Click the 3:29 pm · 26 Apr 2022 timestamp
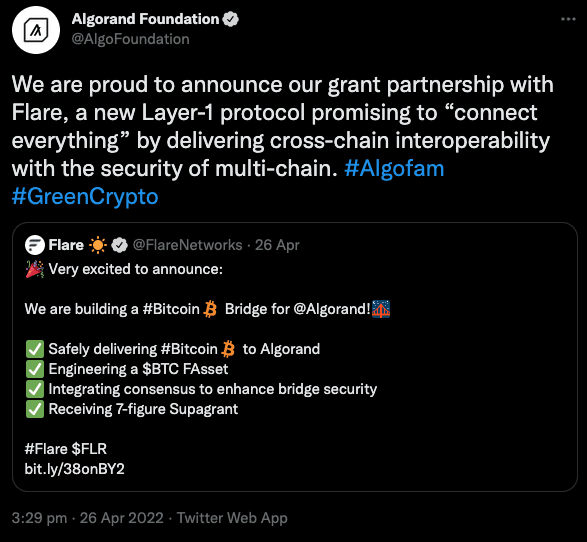Image resolution: width=587 pixels, height=542 pixels. click(x=88, y=518)
